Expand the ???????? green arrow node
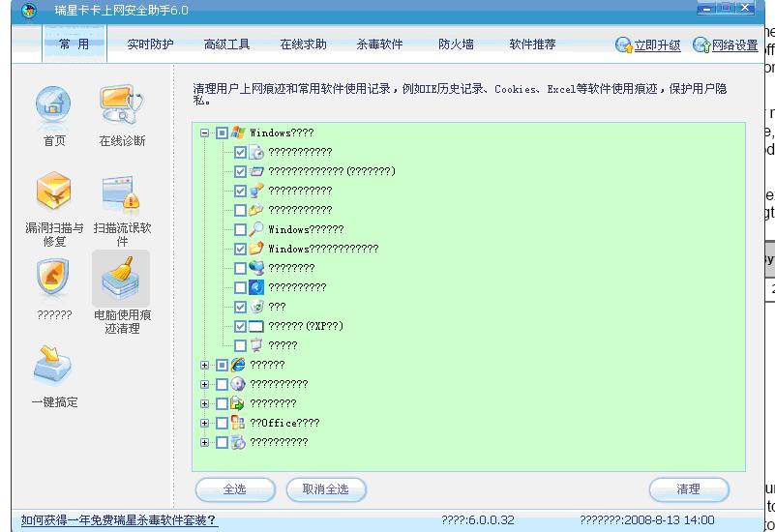The height and width of the screenshot is (532, 775). (204, 403)
